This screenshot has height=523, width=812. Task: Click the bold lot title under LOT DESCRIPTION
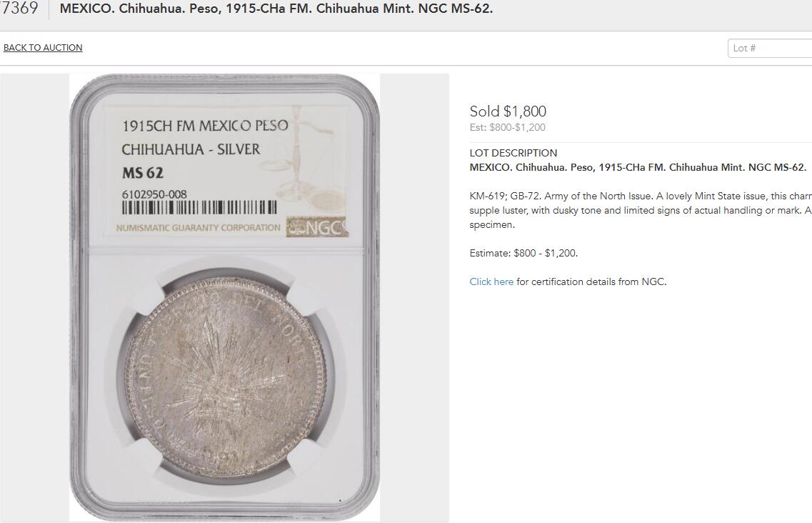[638, 167]
